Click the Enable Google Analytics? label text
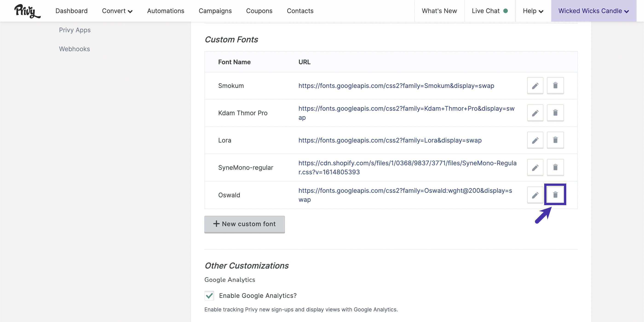The height and width of the screenshot is (322, 644). click(x=258, y=296)
